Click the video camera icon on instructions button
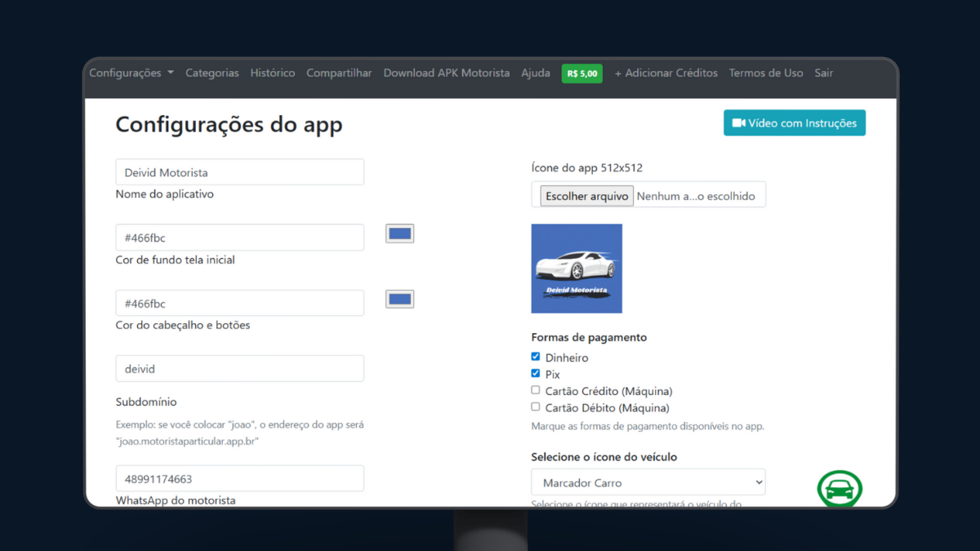 pos(739,122)
